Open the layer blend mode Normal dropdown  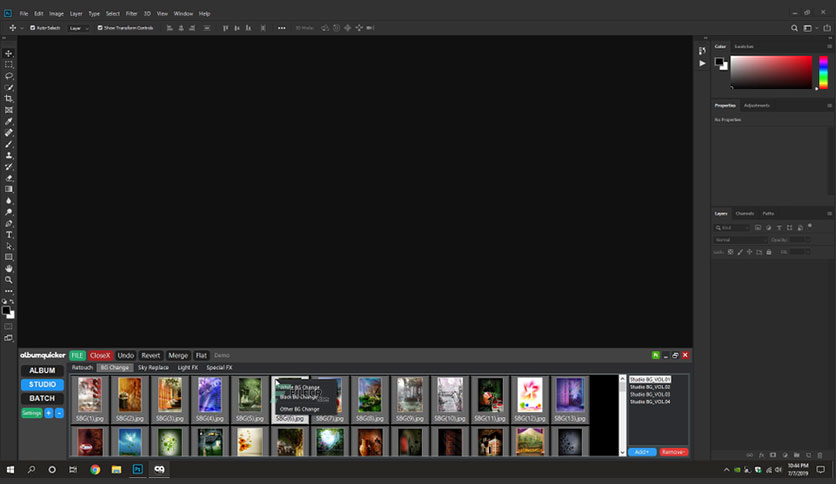(x=740, y=240)
